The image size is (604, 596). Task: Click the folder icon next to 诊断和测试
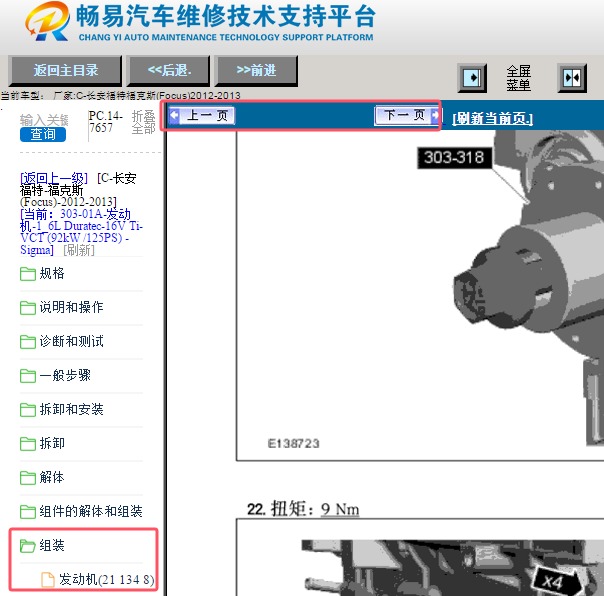point(28,342)
